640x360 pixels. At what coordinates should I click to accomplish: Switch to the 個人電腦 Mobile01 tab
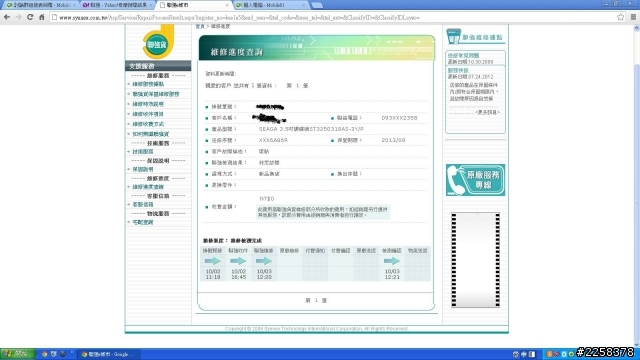[269, 5]
